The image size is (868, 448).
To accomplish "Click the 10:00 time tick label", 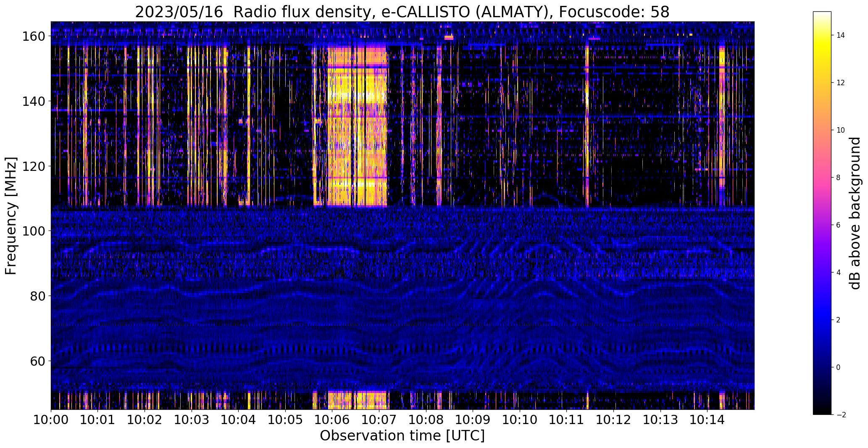I will [51, 420].
